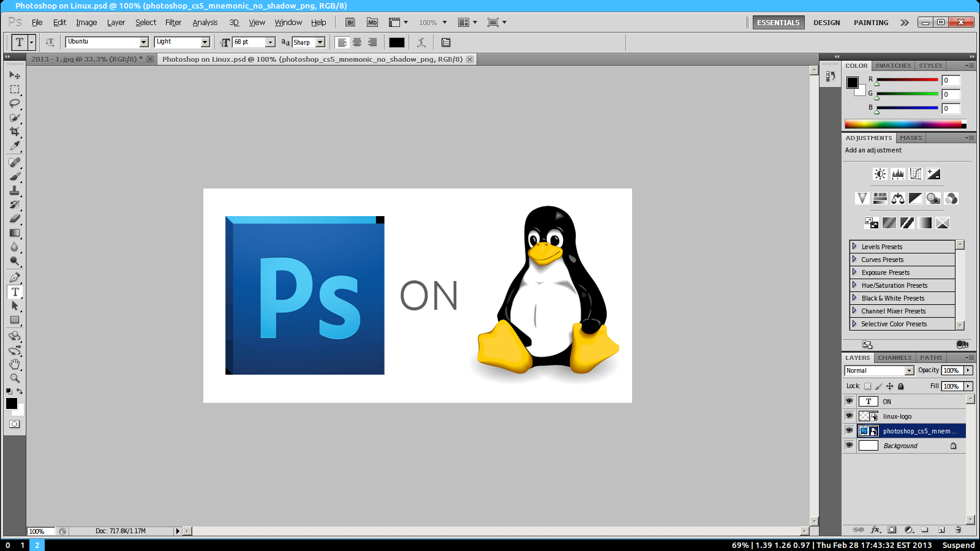This screenshot has height=551, width=980.
Task: Switch to the Channels tab
Action: pos(895,358)
